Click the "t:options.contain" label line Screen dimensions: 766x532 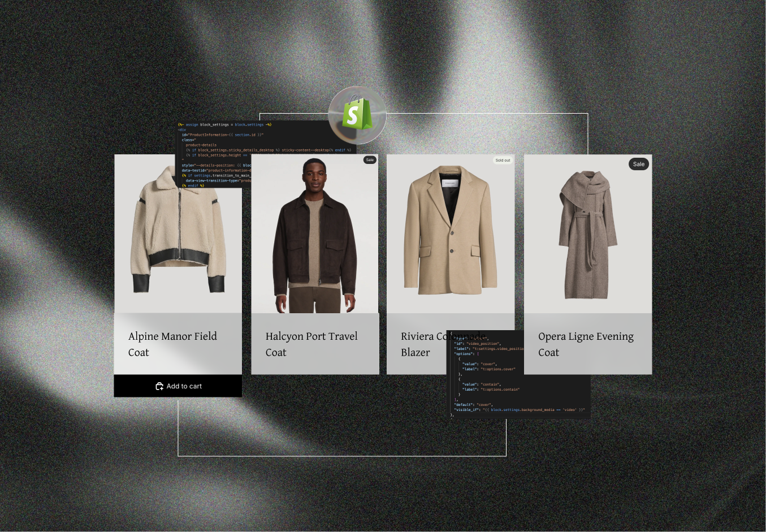tap(491, 390)
